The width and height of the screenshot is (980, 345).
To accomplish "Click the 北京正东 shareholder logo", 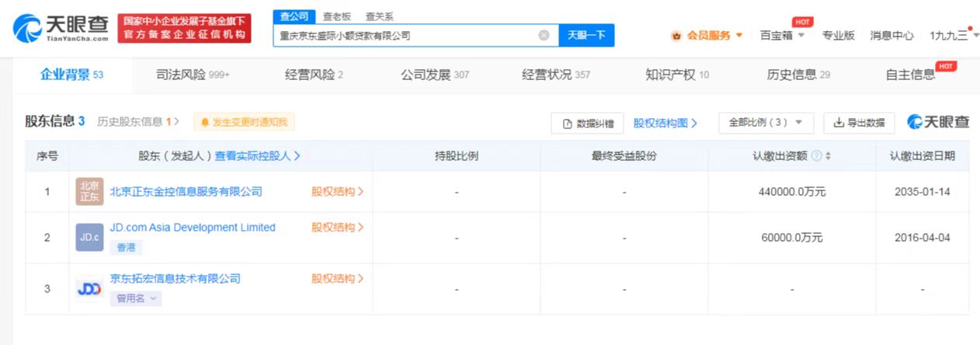I will click(x=89, y=191).
